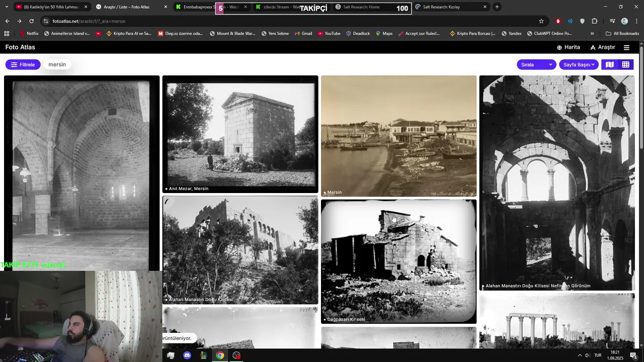Open the ClubWPT Online Po... bookmark
Screen dimensions: 644x362
[549, 34]
